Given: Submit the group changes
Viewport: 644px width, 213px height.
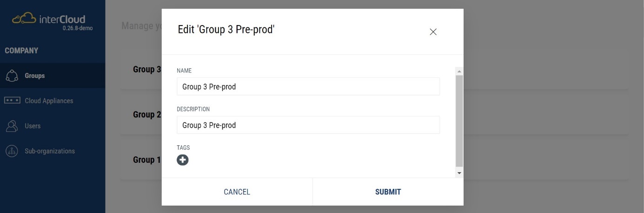Looking at the screenshot, I should coord(388,192).
